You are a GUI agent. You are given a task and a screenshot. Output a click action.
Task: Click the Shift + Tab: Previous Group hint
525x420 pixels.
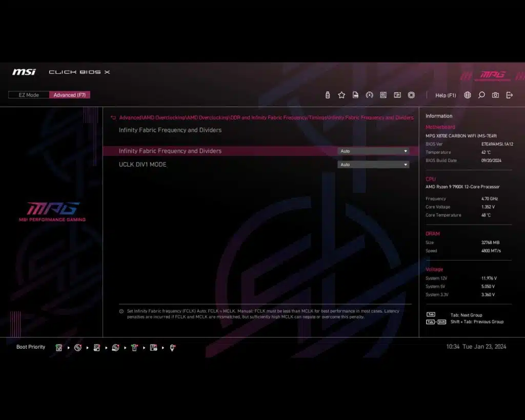[477, 322]
